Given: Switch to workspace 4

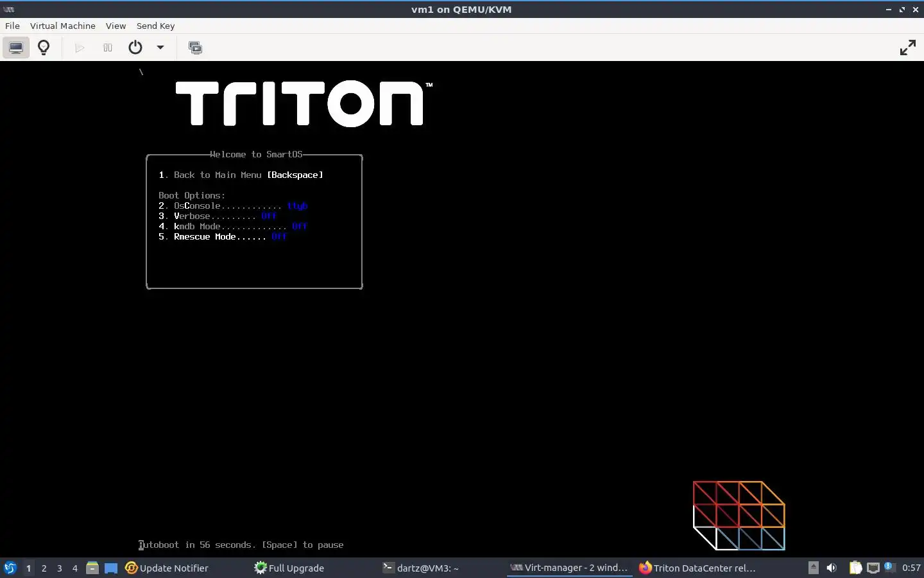Looking at the screenshot, I should pos(74,568).
